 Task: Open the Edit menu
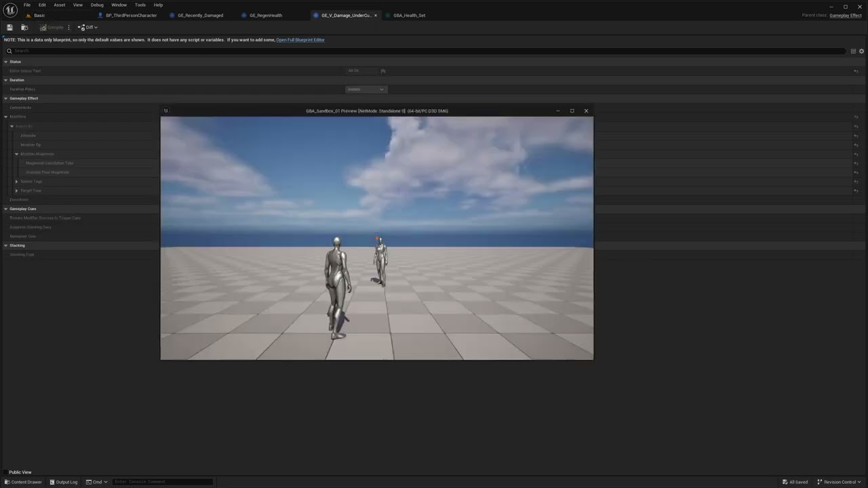(42, 5)
